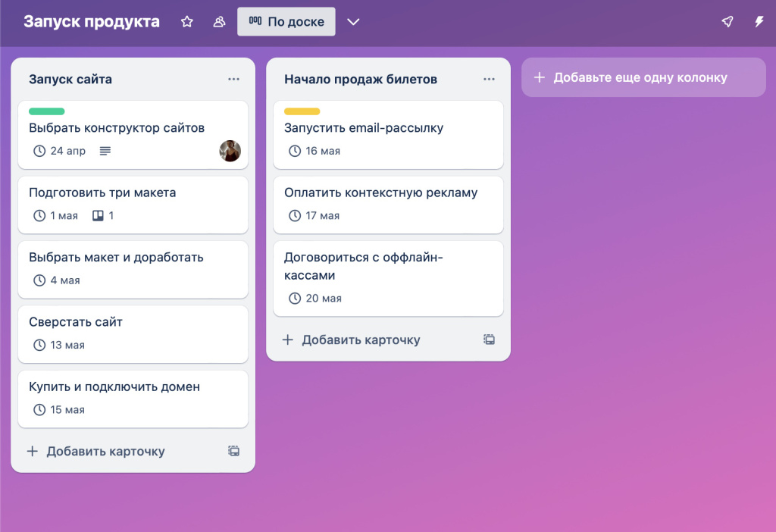Click the Запуск продукта board title
776x532 pixels.
click(x=92, y=21)
